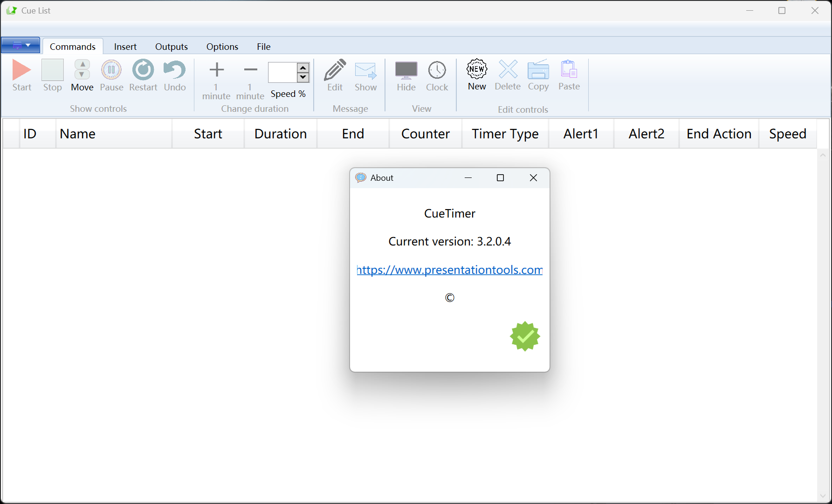
Task: Subtract one minute with the minus icon
Action: (x=250, y=70)
